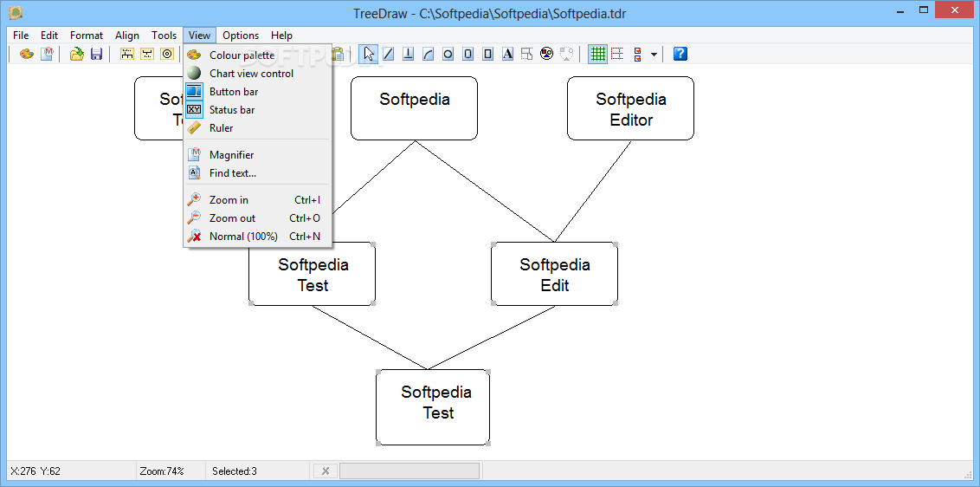This screenshot has width=980, height=487.
Task: Select the top center Softpedia node
Action: click(415, 108)
